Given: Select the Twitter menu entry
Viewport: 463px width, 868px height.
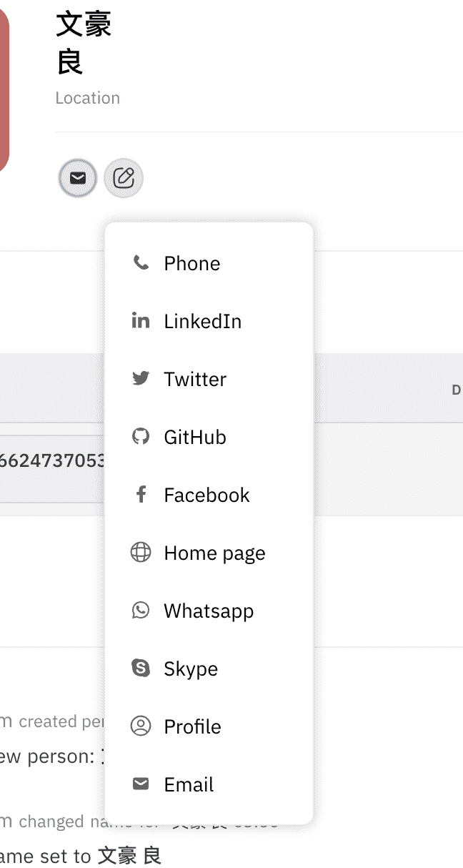Looking at the screenshot, I should [x=195, y=379].
